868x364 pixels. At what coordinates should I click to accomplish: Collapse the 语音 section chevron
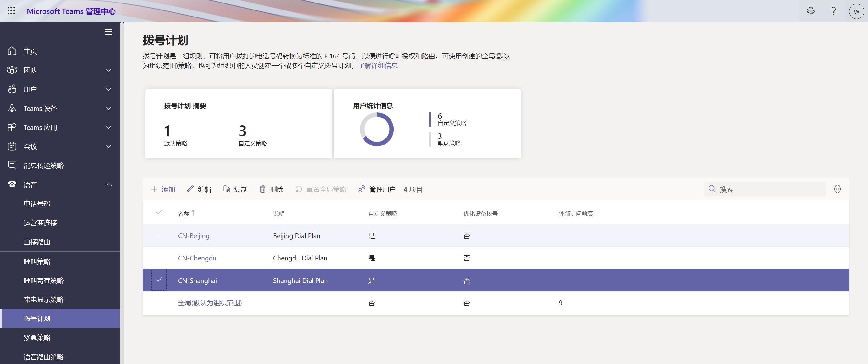coord(109,185)
